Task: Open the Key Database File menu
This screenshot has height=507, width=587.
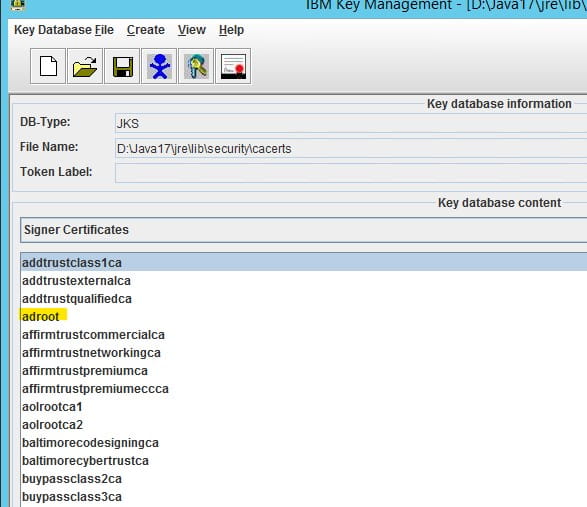Action: pyautogui.click(x=64, y=30)
